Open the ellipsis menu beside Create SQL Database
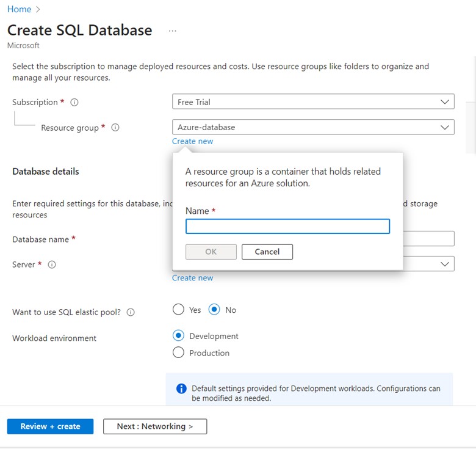The image size is (476, 449). (x=172, y=31)
